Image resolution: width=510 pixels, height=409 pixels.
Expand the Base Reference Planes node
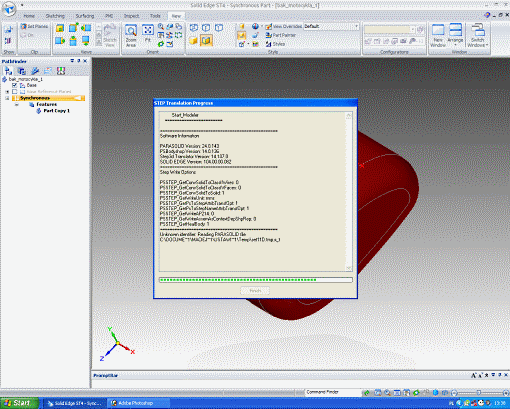coord(7,92)
